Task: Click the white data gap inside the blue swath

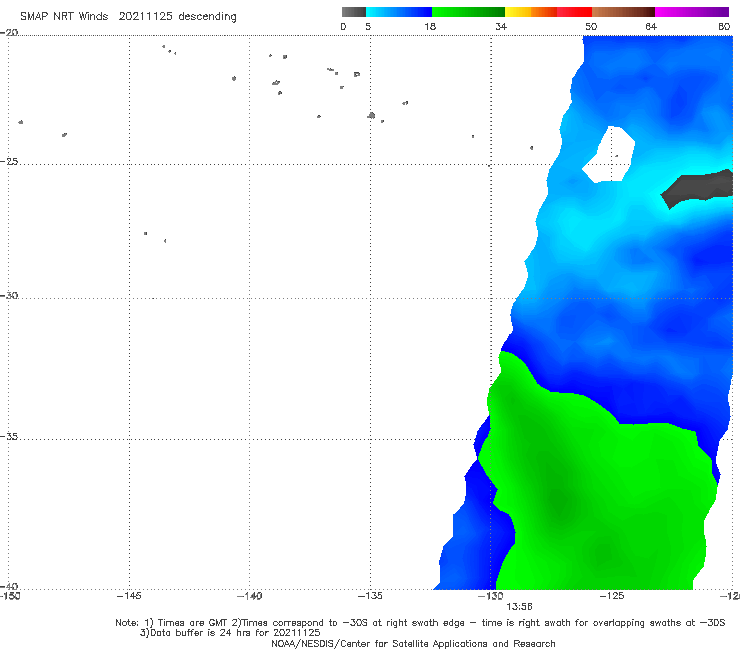Action: tap(610, 154)
